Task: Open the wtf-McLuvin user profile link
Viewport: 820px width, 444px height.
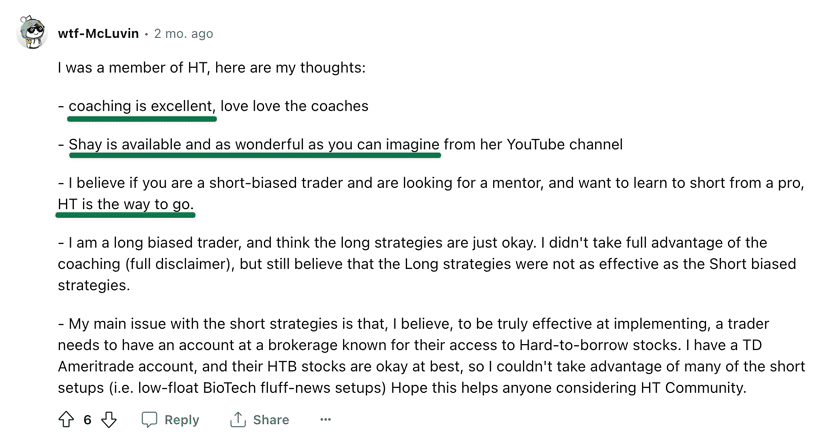Action: coord(98,33)
